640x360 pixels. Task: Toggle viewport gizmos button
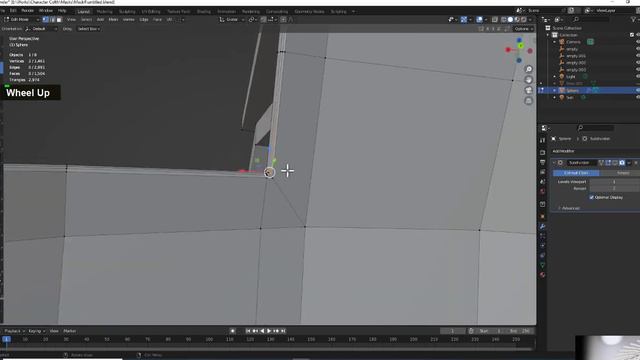(x=464, y=20)
